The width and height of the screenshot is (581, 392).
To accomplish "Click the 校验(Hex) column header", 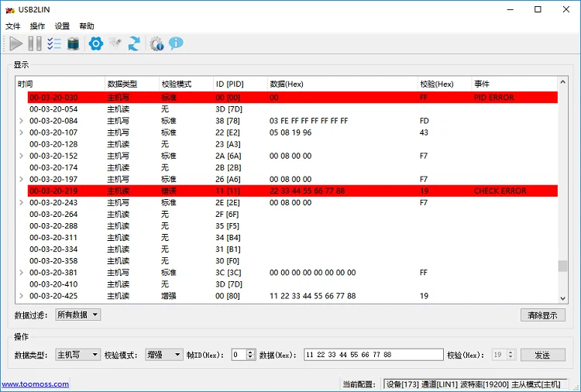I will pyautogui.click(x=445, y=84).
